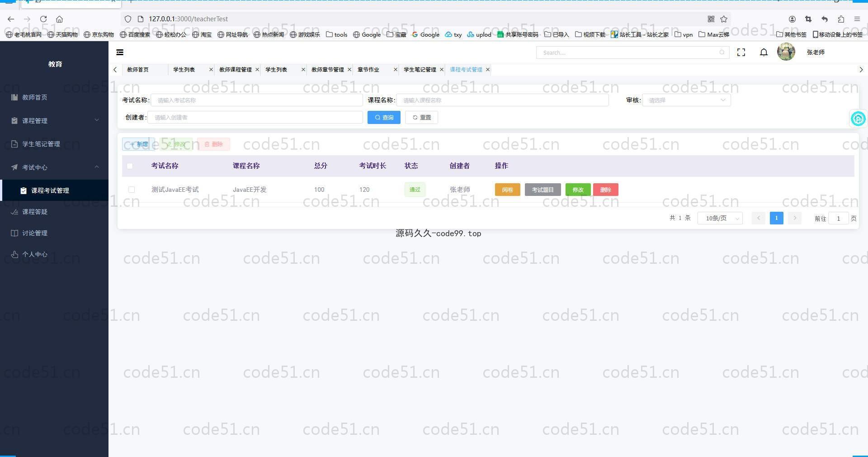Click the 重置 reset button
Viewport: 868px width, 457px height.
[421, 118]
